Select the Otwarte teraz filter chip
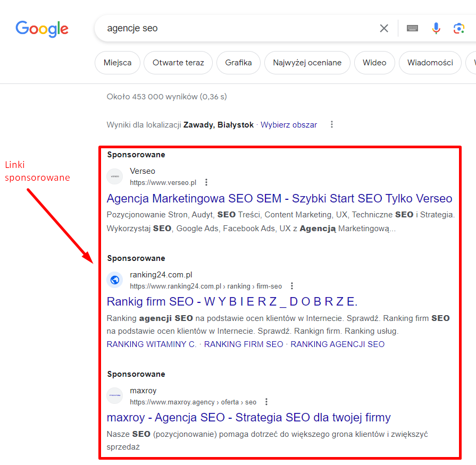 (x=178, y=63)
